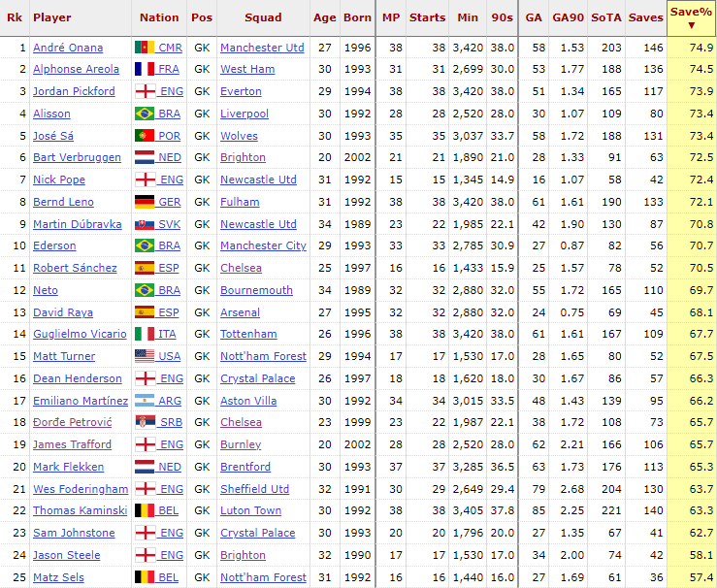The height and width of the screenshot is (588, 717).
Task: Click USA flag in Matt Turner row
Action: [x=144, y=356]
